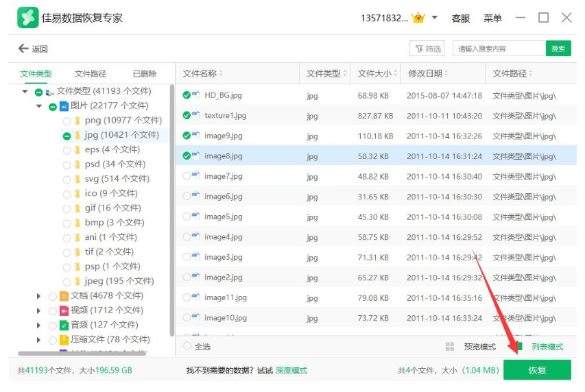Switch to the 文件路径 tab
The width and height of the screenshot is (585, 392).
(91, 74)
